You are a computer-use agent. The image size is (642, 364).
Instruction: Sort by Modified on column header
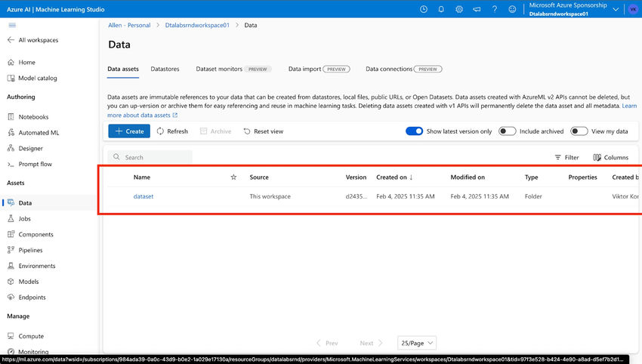[x=468, y=177]
